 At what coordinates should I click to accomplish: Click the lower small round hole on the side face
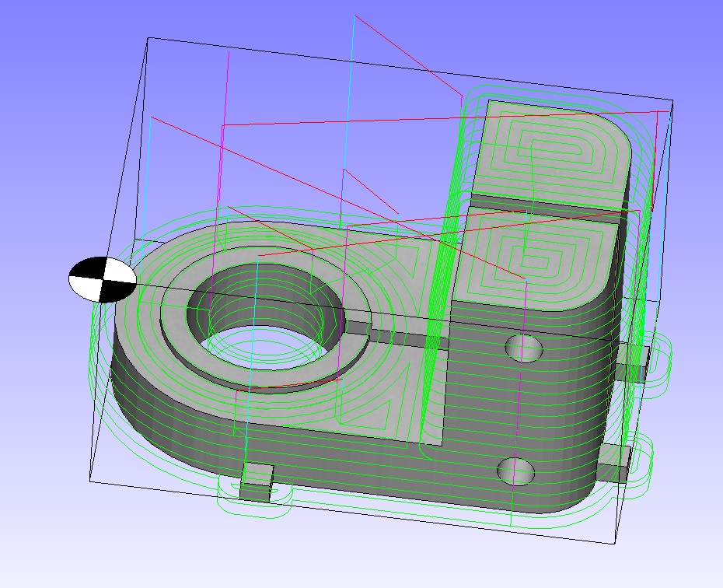(x=516, y=471)
